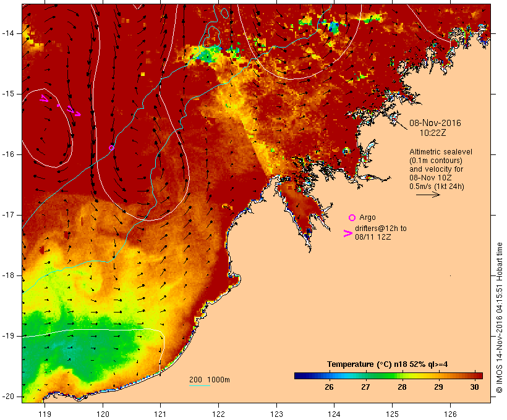Click the color bar value '29'
The image size is (507, 420).
(438, 387)
